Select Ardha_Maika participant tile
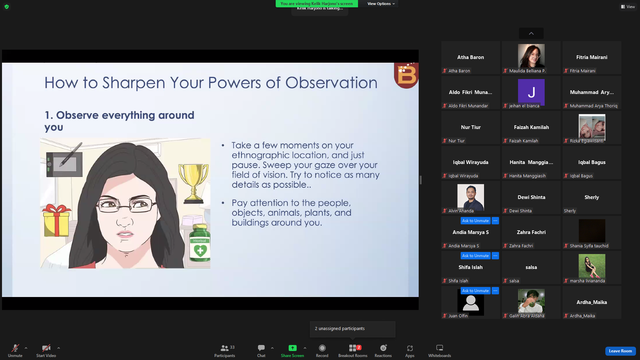The image size is (640, 360). 591,302
